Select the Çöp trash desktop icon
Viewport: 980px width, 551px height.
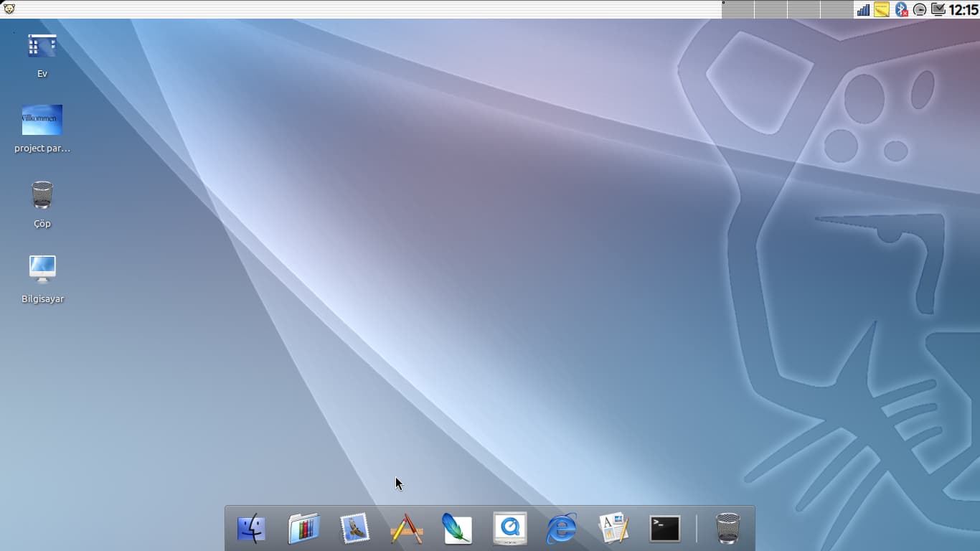[42, 195]
